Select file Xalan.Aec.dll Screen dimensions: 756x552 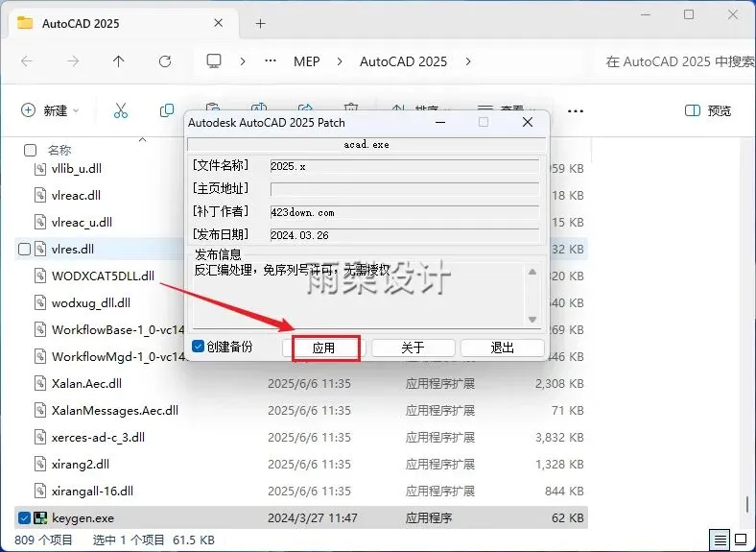point(86,384)
